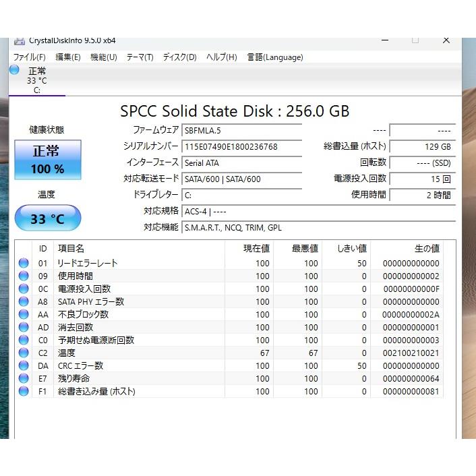Click the raw value 000000000064

point(411,378)
